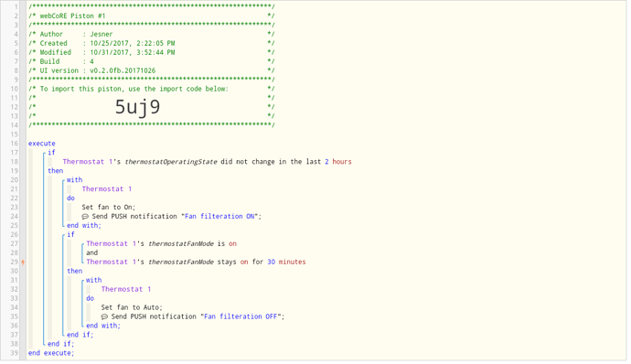Click line number 39 in the gutter
The width and height of the screenshot is (631, 364).
[x=14, y=353]
